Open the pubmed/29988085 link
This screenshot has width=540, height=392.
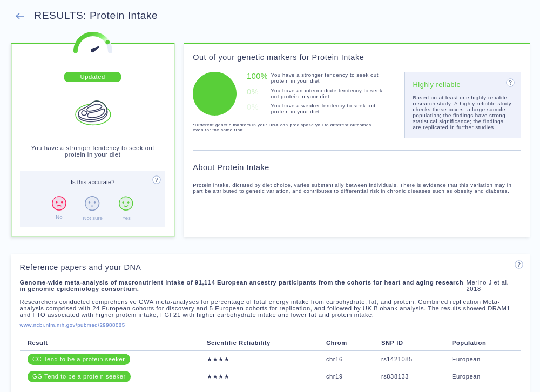click(x=72, y=325)
